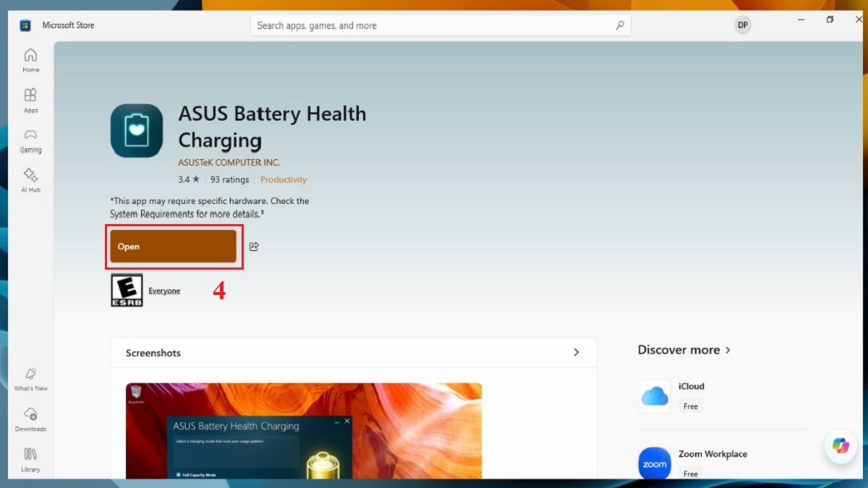The image size is (868, 488).
Task: Open the Everyone ESRB rating details
Action: click(164, 290)
